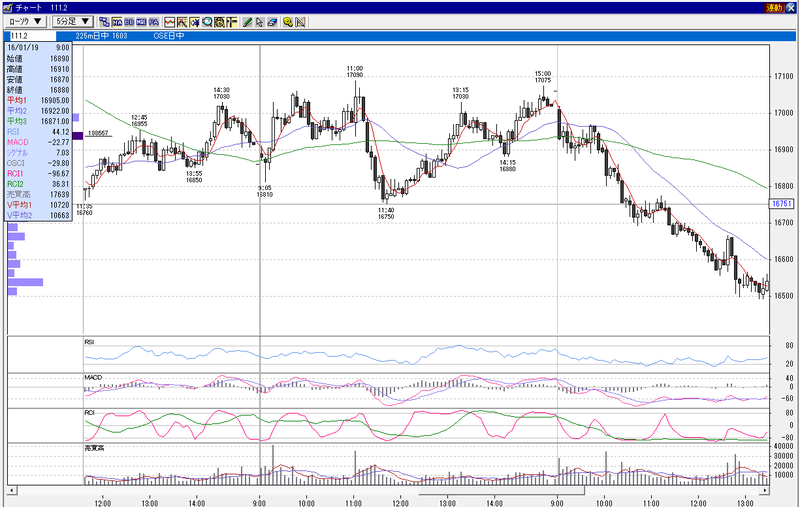This screenshot has width=800, height=507.
Task: Open the ローソク chart type dropdown
Action: (26, 21)
